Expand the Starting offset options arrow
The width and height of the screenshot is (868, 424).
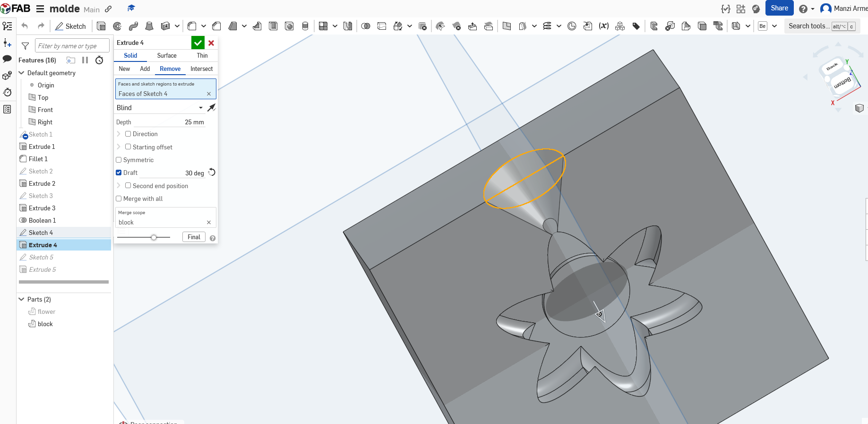point(119,147)
